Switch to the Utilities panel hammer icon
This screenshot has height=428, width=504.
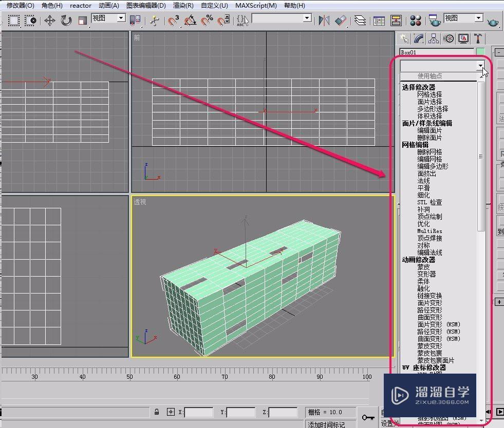[x=477, y=38]
